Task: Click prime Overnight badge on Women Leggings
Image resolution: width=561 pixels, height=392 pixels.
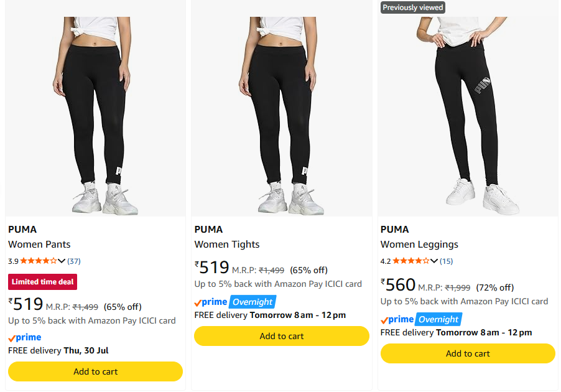Action: point(421,319)
